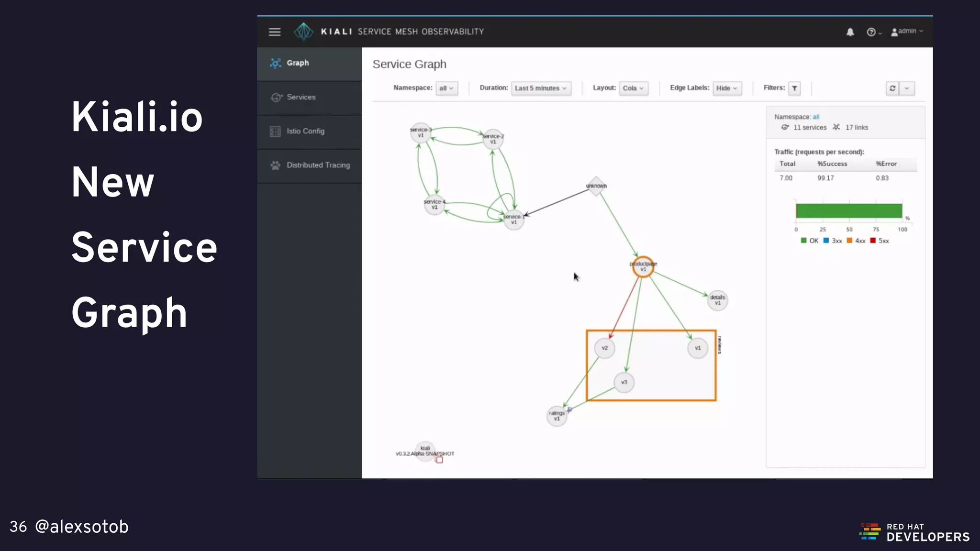Open the hamburger navigation menu

click(274, 32)
